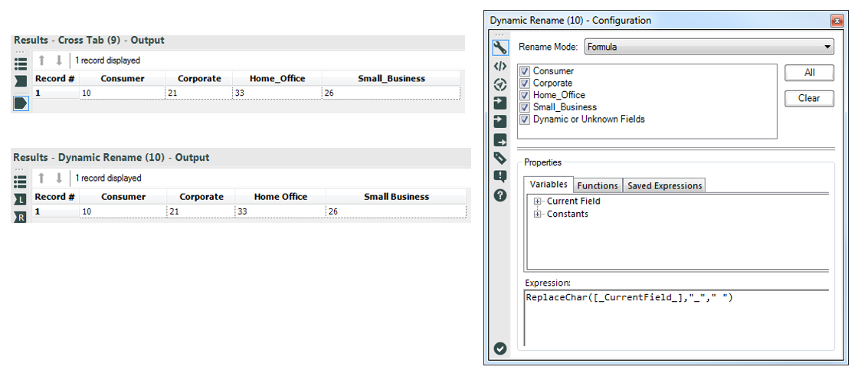Select Dynamic Rename results L anchor icon
Viewport: 868px width, 383px height.
(21, 200)
